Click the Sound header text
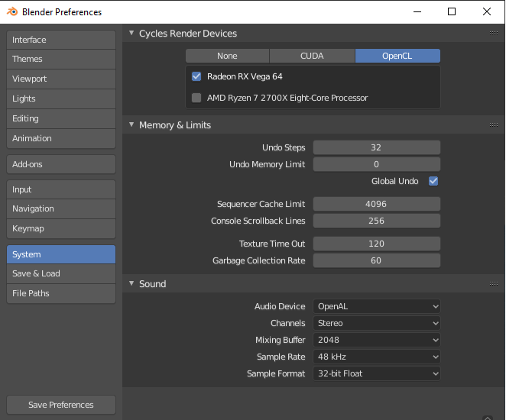 click(x=152, y=284)
